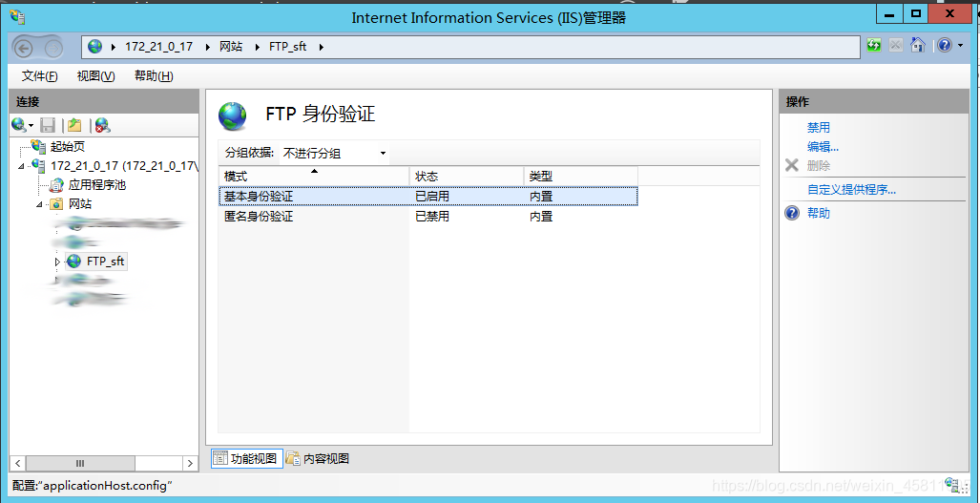This screenshot has width=980, height=503.
Task: Select the FTP_sft site in tree
Action: tap(106, 262)
